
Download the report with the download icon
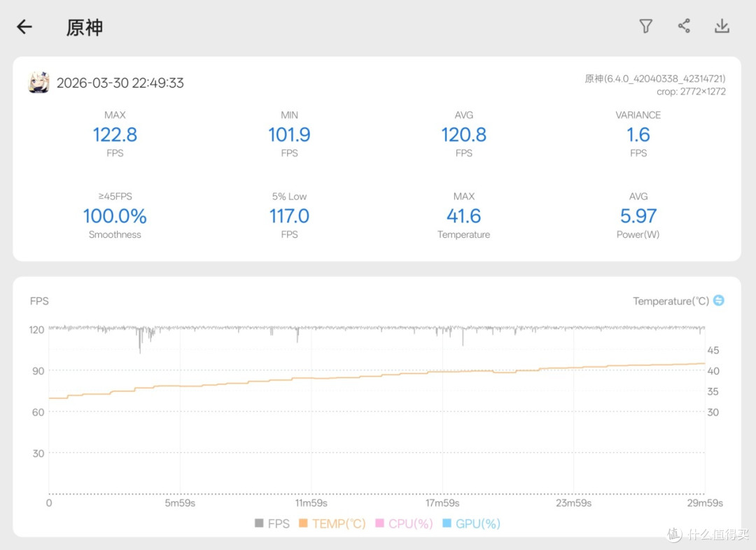coord(722,26)
